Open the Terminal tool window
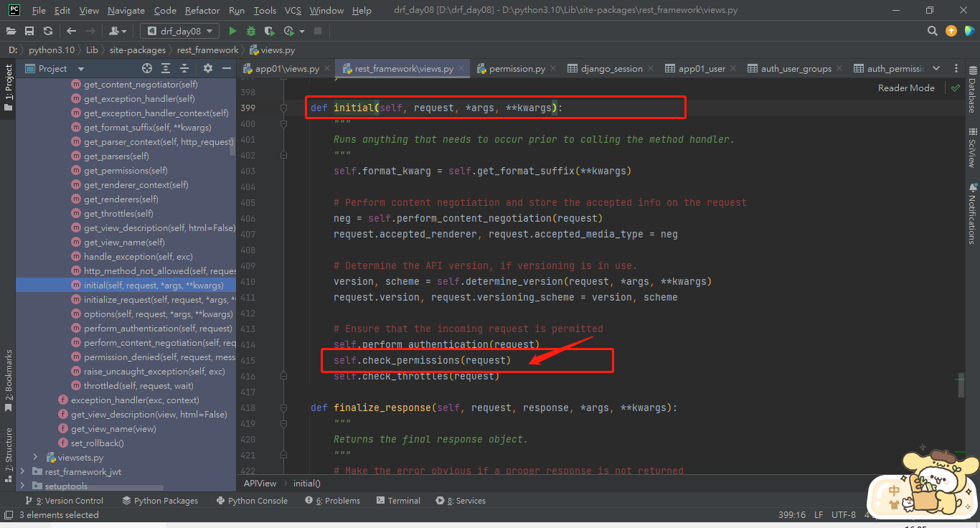Viewport: 980px width, 528px height. coord(397,500)
